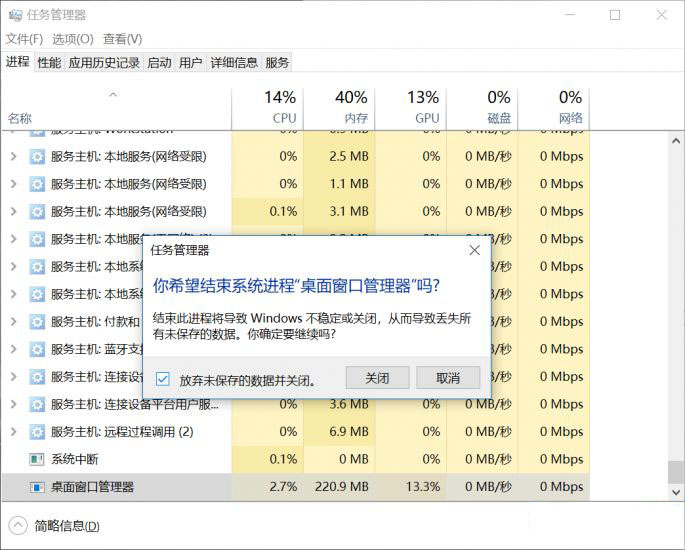Select the 系统中断 process row
The width and height of the screenshot is (685, 550).
coord(296,459)
